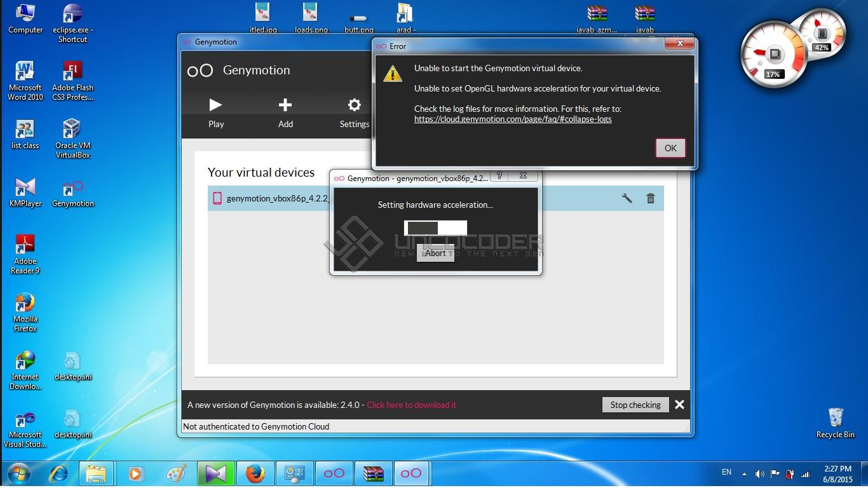Image resolution: width=868 pixels, height=488 pixels.
Task: Select the Adobe Flash CS3 desktop icon
Action: pyautogui.click(x=73, y=81)
